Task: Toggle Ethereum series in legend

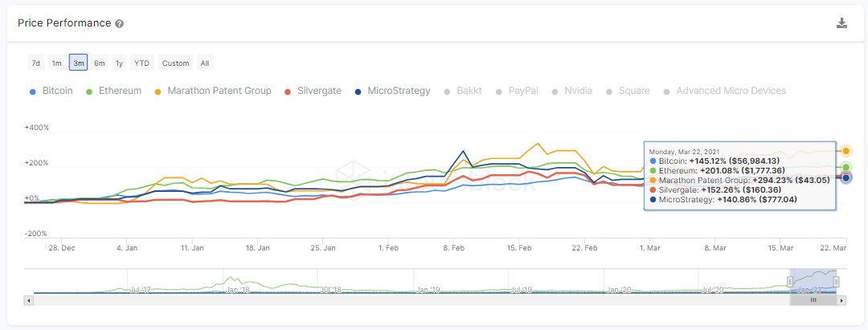Action: tap(113, 91)
